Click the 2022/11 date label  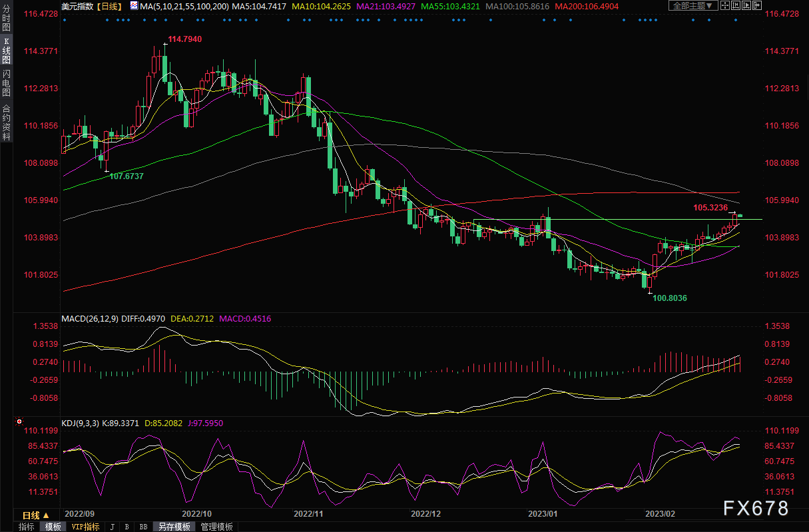(307, 514)
